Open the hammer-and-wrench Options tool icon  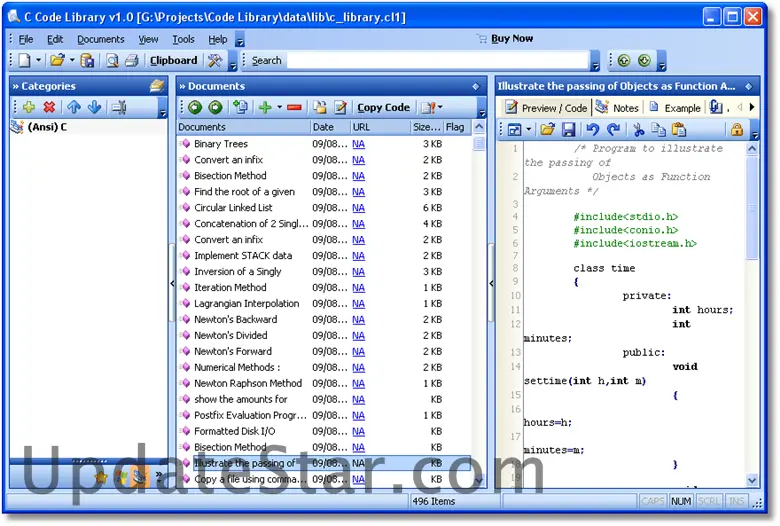(215, 60)
